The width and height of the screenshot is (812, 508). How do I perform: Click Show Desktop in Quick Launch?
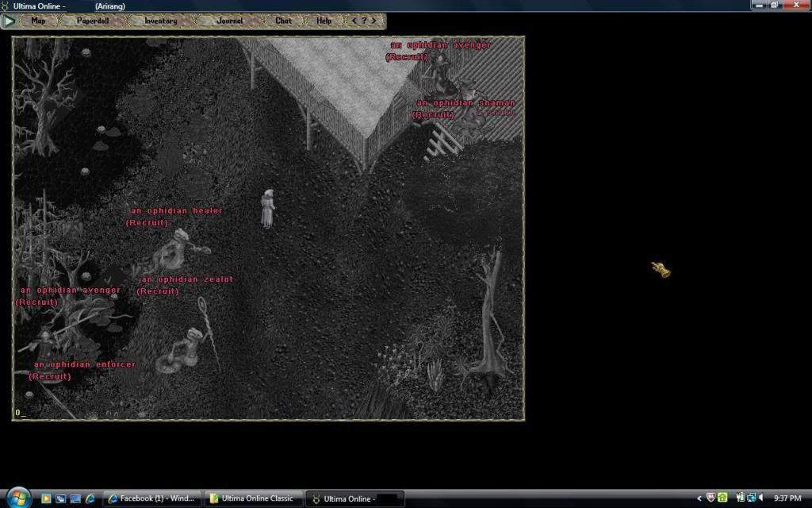(x=75, y=498)
